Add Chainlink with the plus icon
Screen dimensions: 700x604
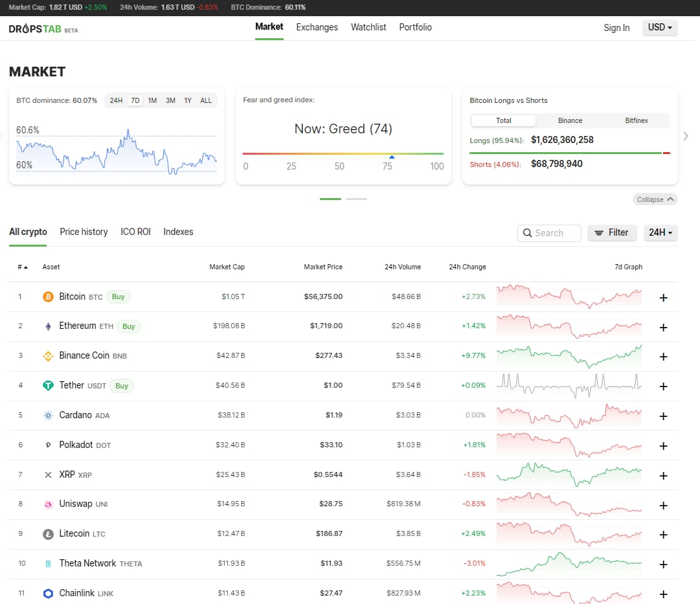(663, 594)
